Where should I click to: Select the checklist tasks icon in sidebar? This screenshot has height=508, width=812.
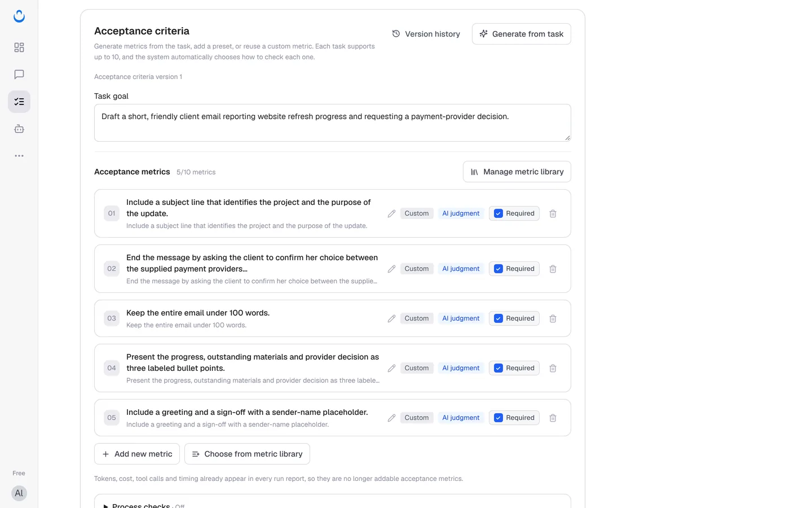(x=19, y=102)
